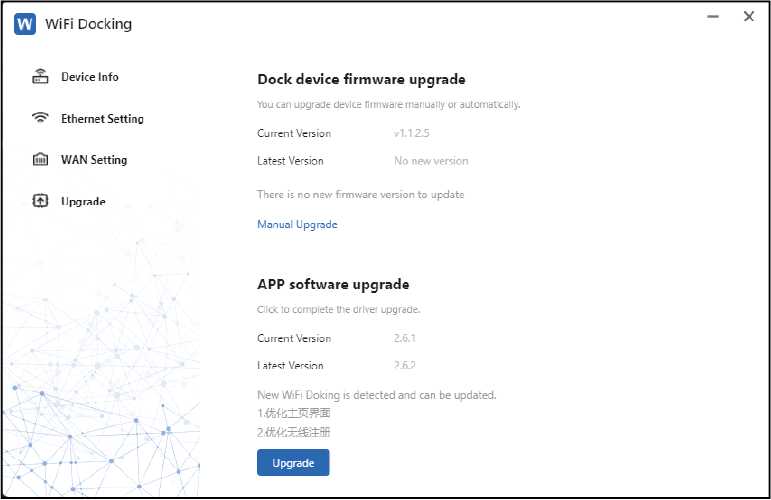Minimize the WiFi Docking window
Screen dimensions: 771x500
[x=713, y=17]
